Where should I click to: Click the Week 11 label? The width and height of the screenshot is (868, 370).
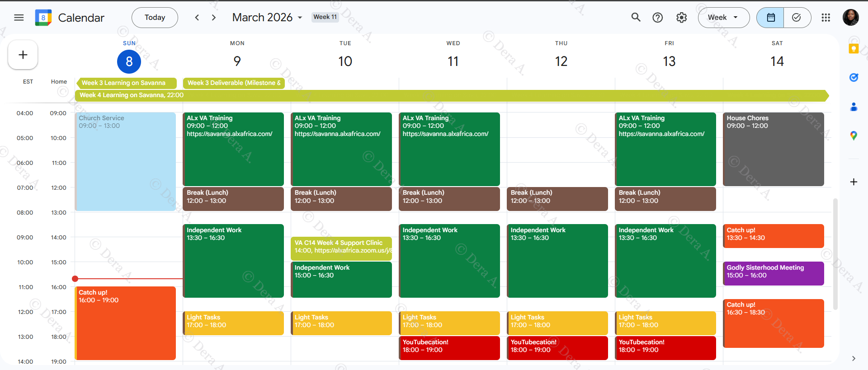pos(325,17)
